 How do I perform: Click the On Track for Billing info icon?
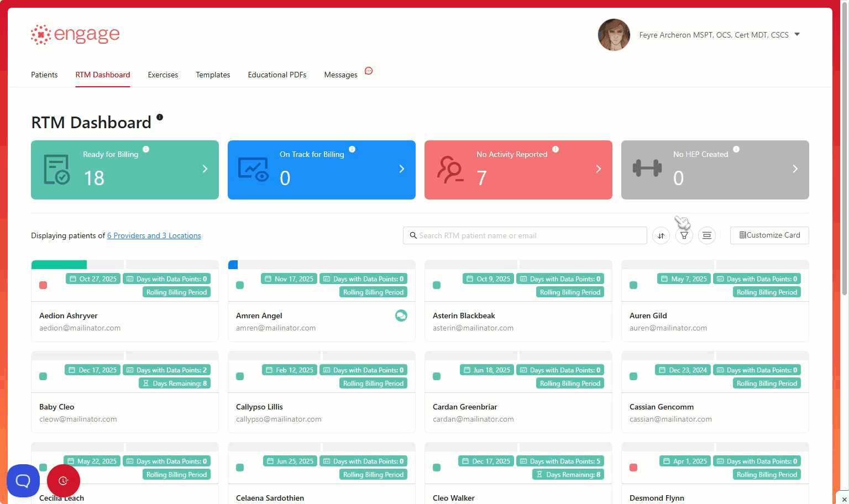[352, 149]
